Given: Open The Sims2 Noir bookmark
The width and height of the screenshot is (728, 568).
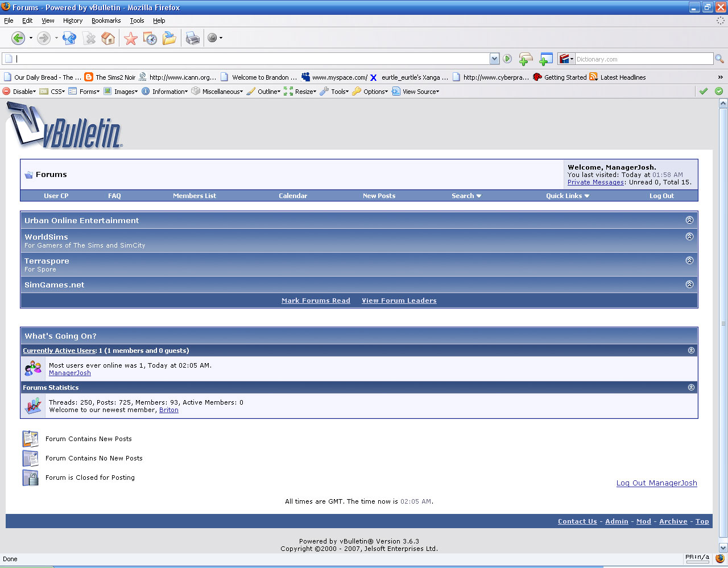Looking at the screenshot, I should pyautogui.click(x=110, y=77).
